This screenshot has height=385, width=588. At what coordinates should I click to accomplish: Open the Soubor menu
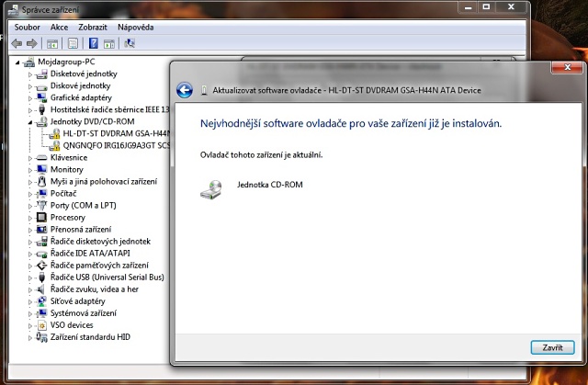coord(27,27)
